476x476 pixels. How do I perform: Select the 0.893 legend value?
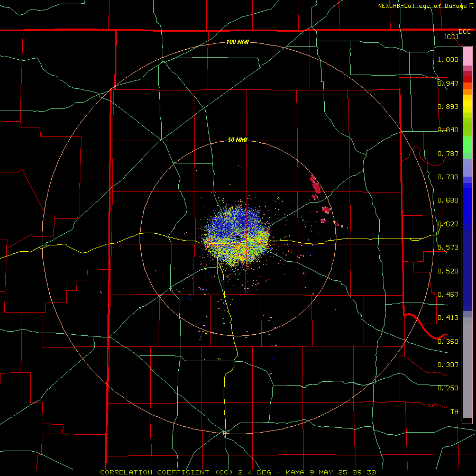[448, 106]
